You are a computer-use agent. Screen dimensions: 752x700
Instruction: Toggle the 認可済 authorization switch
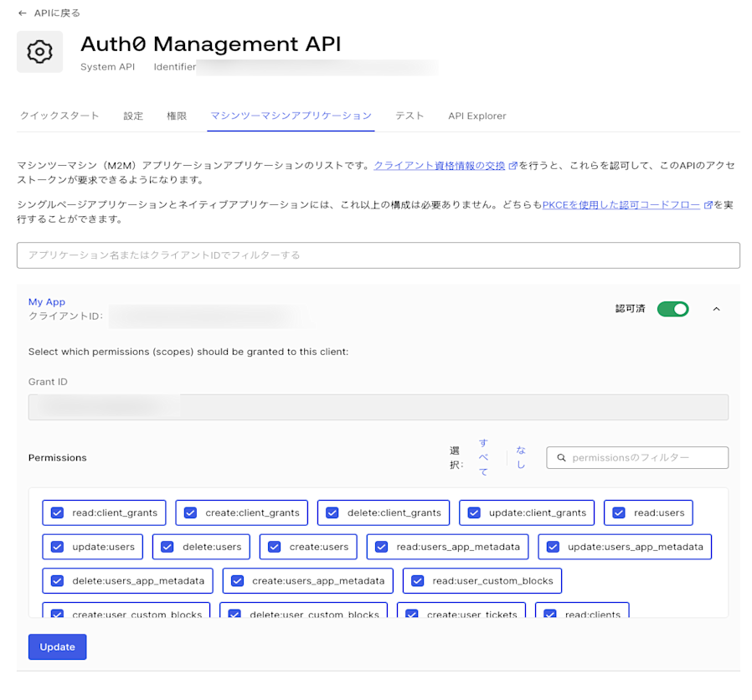point(673,309)
